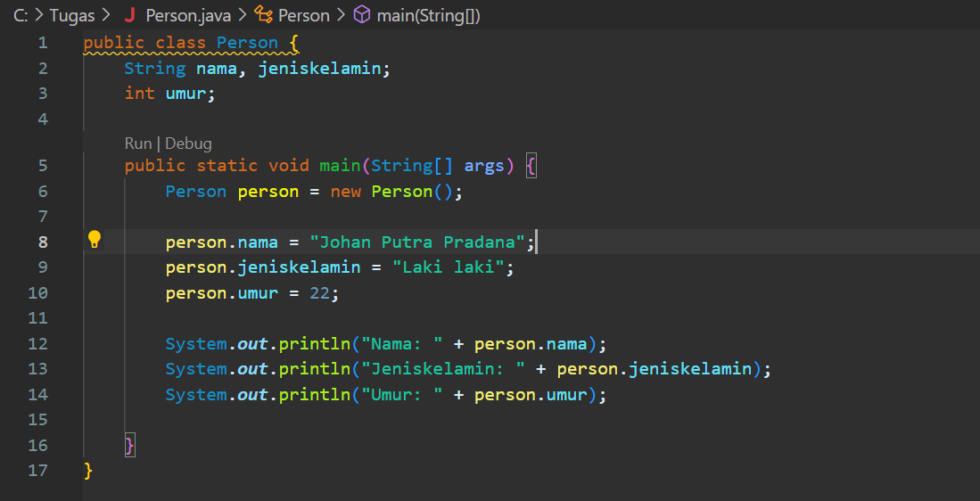
Task: Click System on line 12
Action: coord(195,343)
